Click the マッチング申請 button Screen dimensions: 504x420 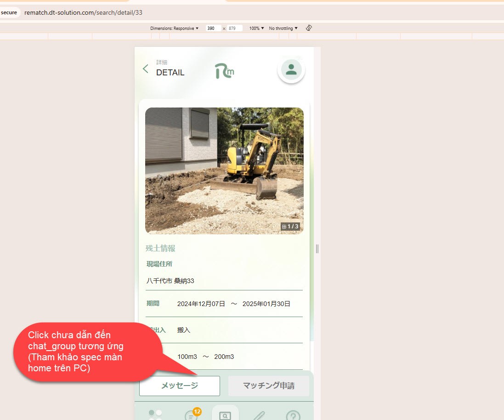point(269,386)
